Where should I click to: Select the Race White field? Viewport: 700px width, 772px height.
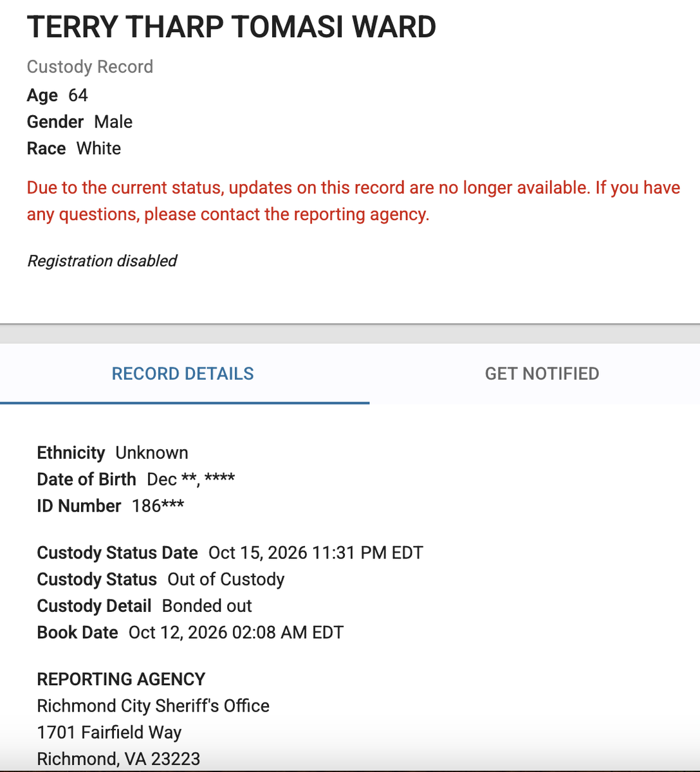[x=74, y=148]
